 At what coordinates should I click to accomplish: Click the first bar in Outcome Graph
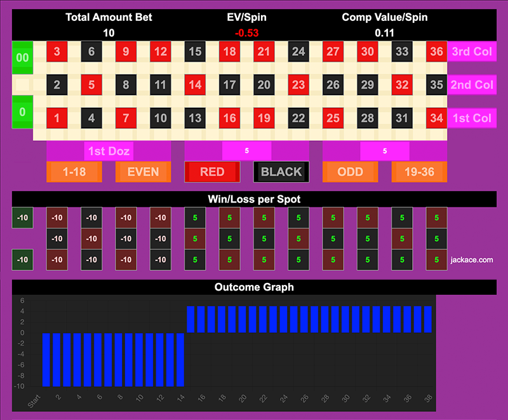(x=46, y=359)
